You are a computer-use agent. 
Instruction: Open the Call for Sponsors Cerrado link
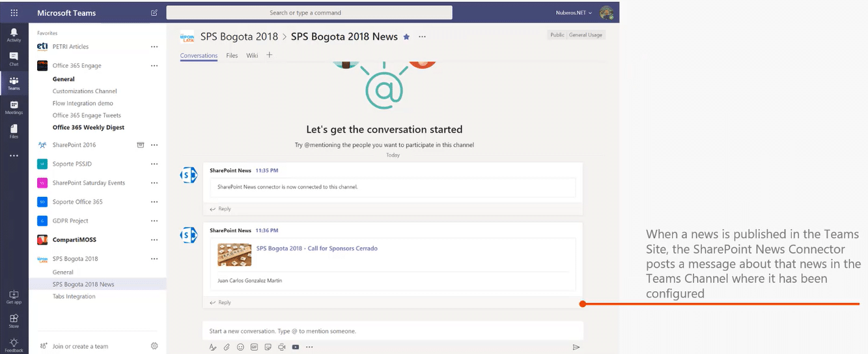316,248
